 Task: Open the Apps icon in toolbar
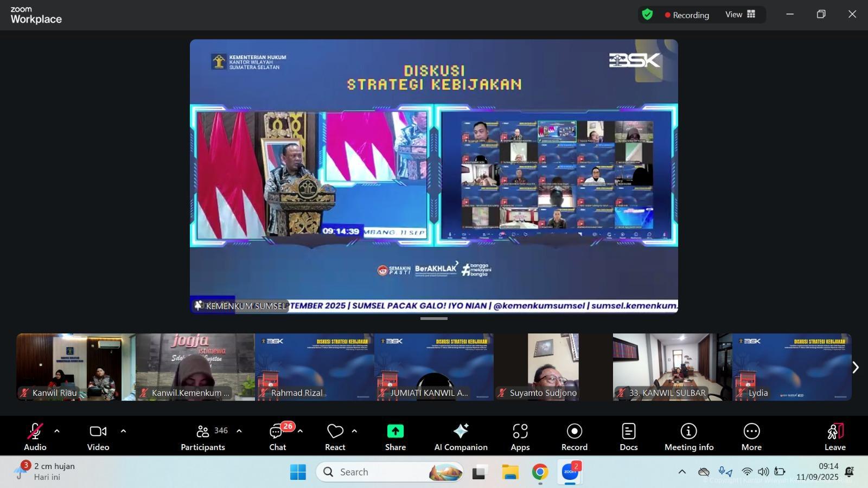click(520, 437)
